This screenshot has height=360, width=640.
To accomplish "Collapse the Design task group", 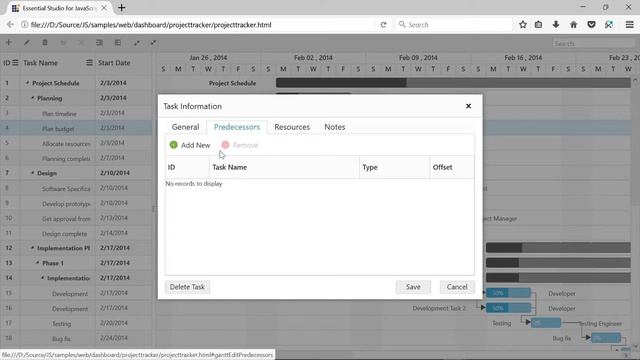I will 33,173.
